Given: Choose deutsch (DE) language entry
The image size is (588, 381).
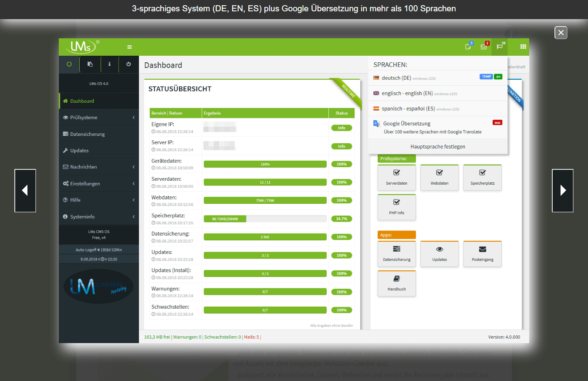Looking at the screenshot, I should pyautogui.click(x=438, y=78).
